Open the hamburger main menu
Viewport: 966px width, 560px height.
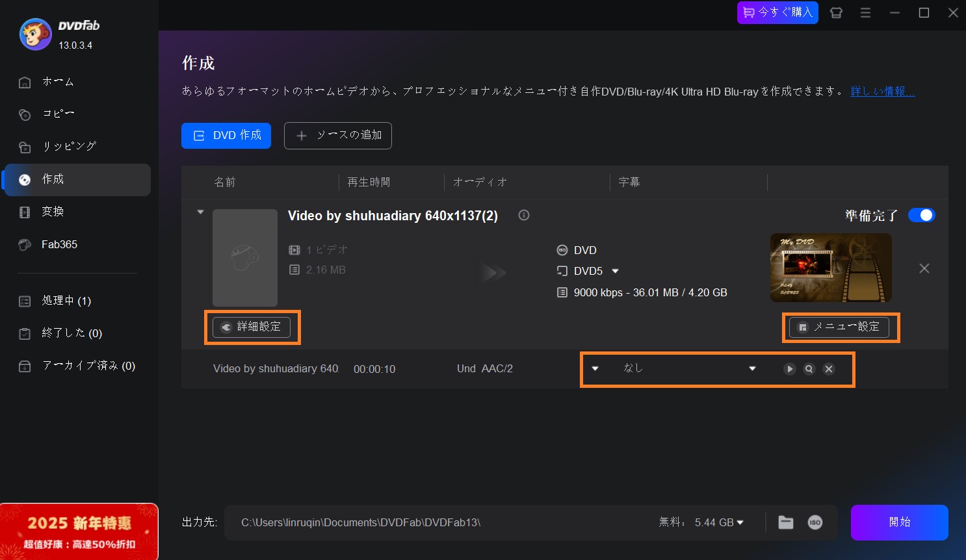coord(865,12)
